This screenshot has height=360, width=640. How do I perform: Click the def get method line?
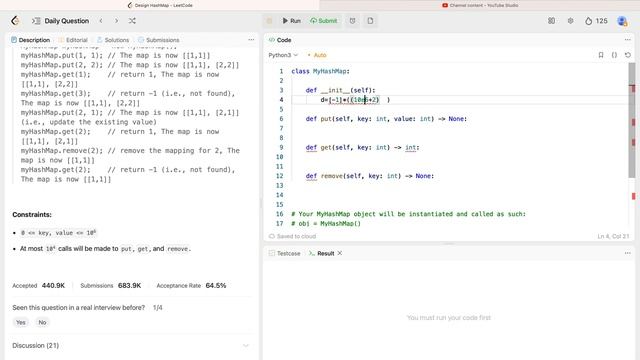(x=362, y=147)
